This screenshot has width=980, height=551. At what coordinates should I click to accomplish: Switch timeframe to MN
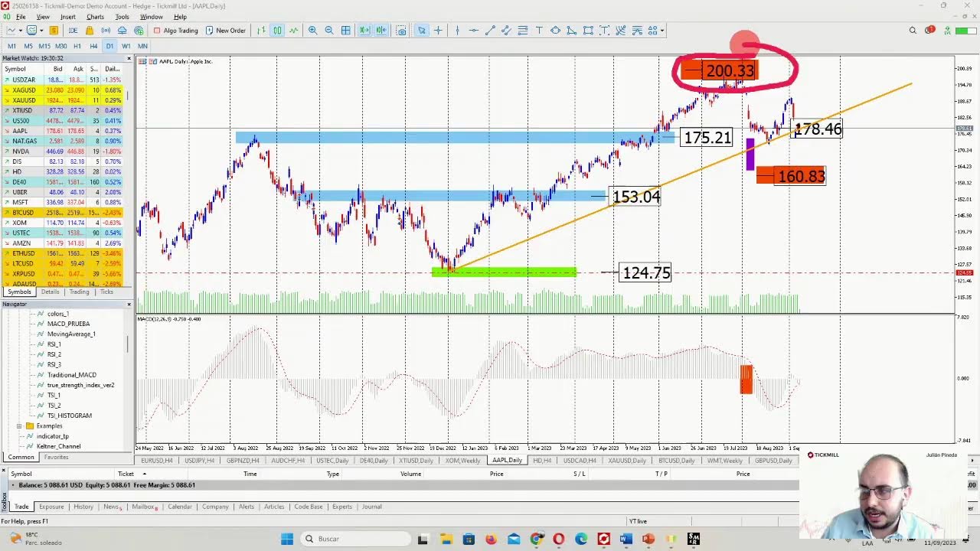pos(142,46)
